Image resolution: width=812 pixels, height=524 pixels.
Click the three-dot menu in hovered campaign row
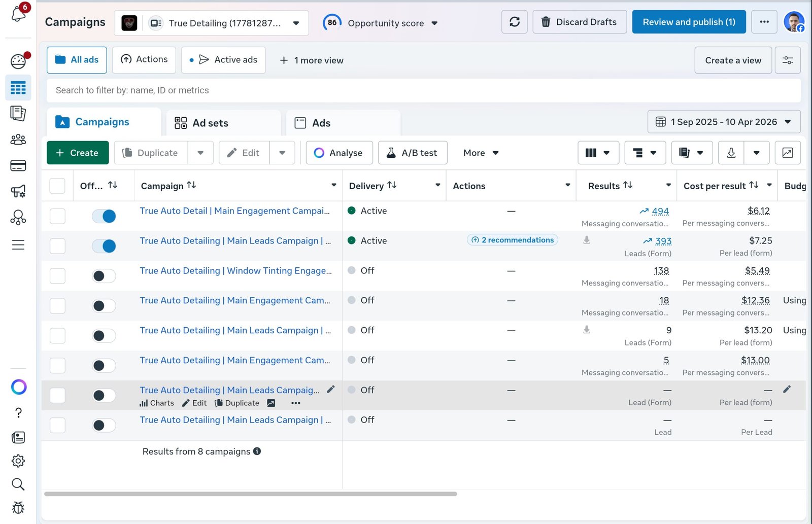pyautogui.click(x=296, y=403)
